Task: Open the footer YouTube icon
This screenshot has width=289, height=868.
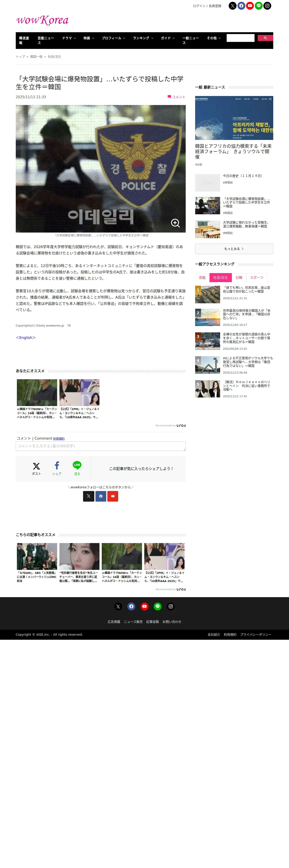Action: 144,607
